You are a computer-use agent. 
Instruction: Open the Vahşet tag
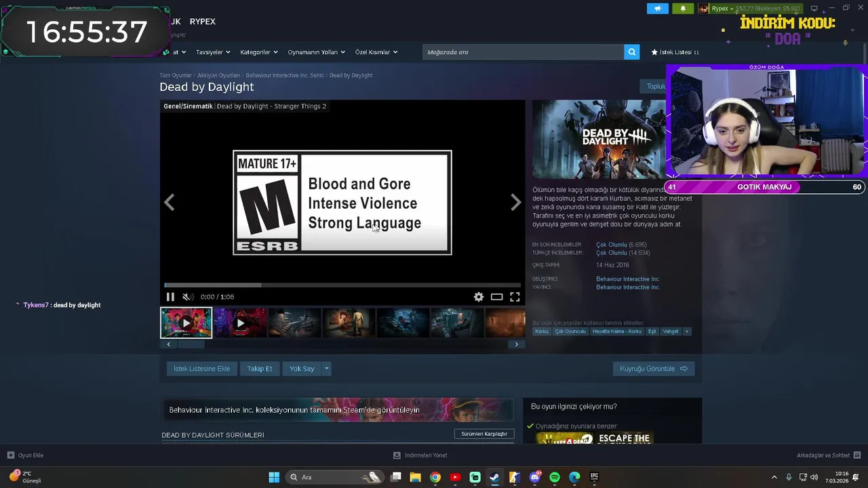[670, 331]
